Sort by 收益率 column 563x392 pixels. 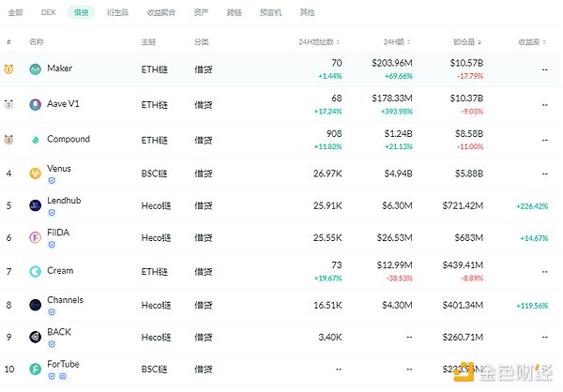533,42
